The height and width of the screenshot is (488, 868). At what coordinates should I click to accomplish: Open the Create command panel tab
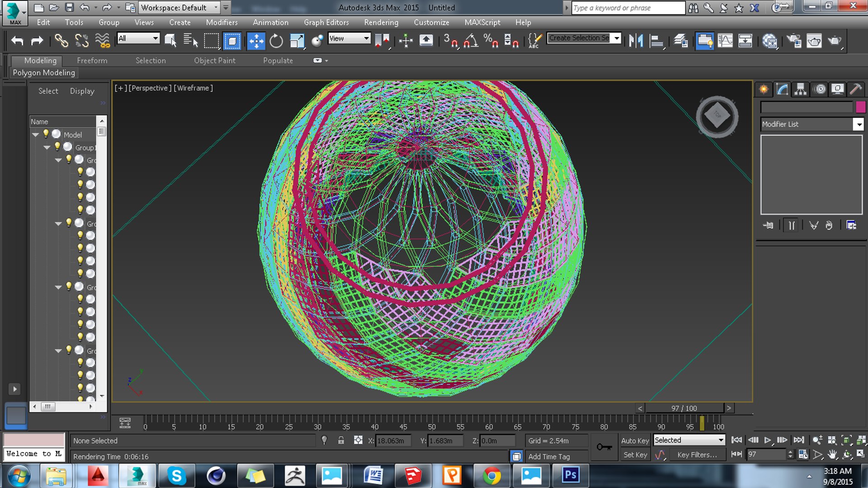click(764, 89)
